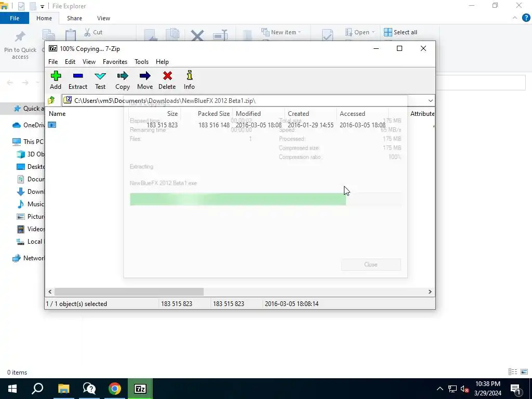Image resolution: width=532 pixels, height=399 pixels.
Task: Select the Copy toolbar button in 7-Zip
Action: [123, 81]
